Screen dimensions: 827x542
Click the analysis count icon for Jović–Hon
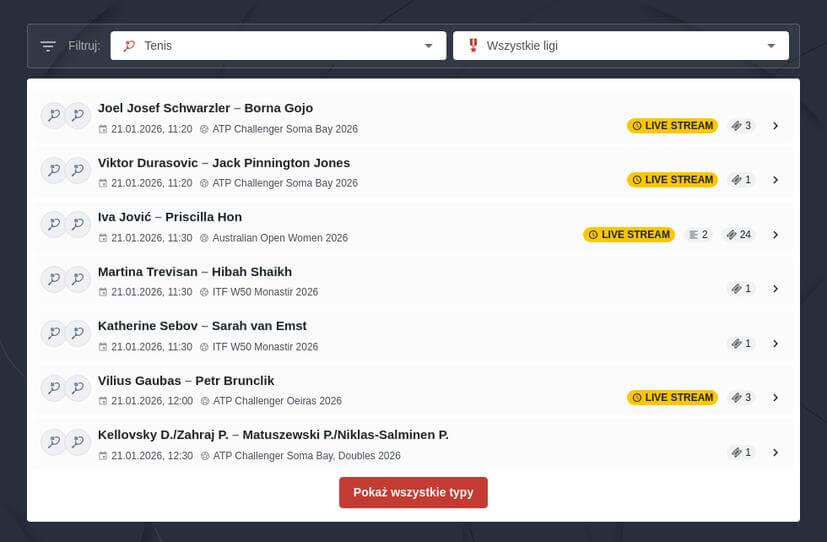[x=697, y=235]
